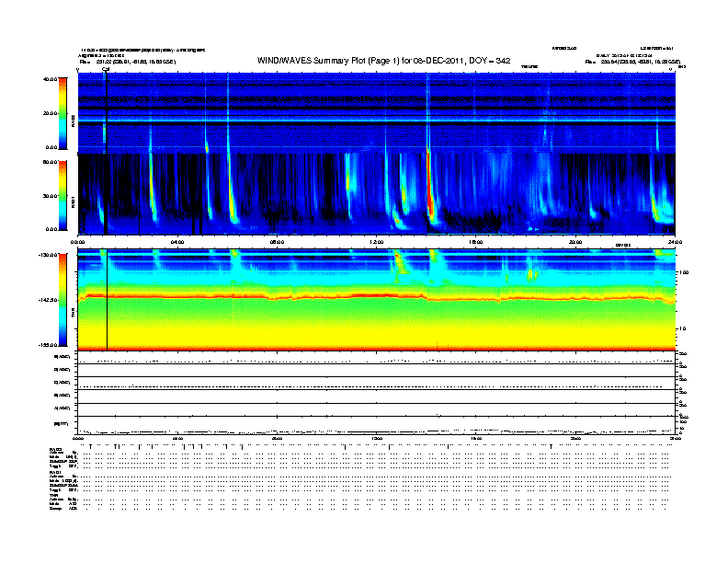
Task: Select the RAD1 rainbow color scale bar
Action: [x=63, y=195]
